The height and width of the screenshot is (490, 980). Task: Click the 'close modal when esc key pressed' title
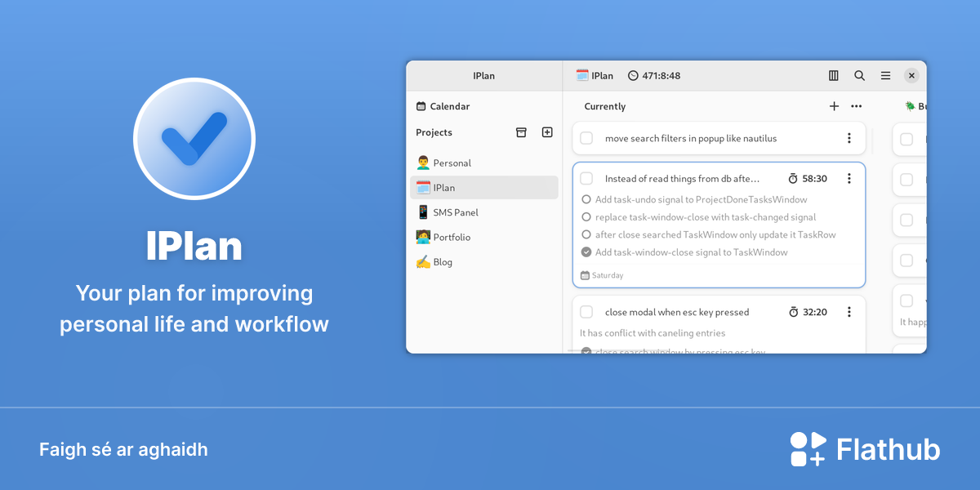[677, 312]
